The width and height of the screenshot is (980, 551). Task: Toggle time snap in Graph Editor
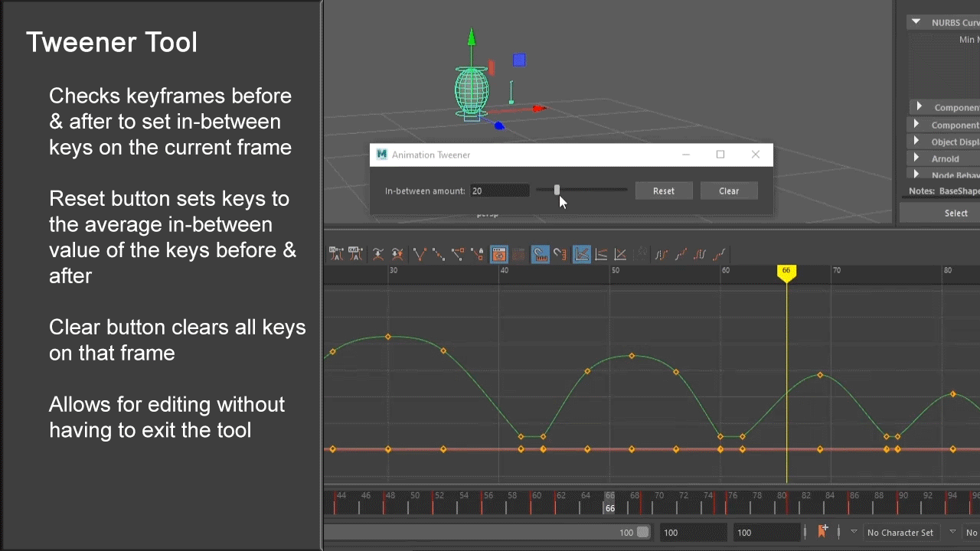541,254
